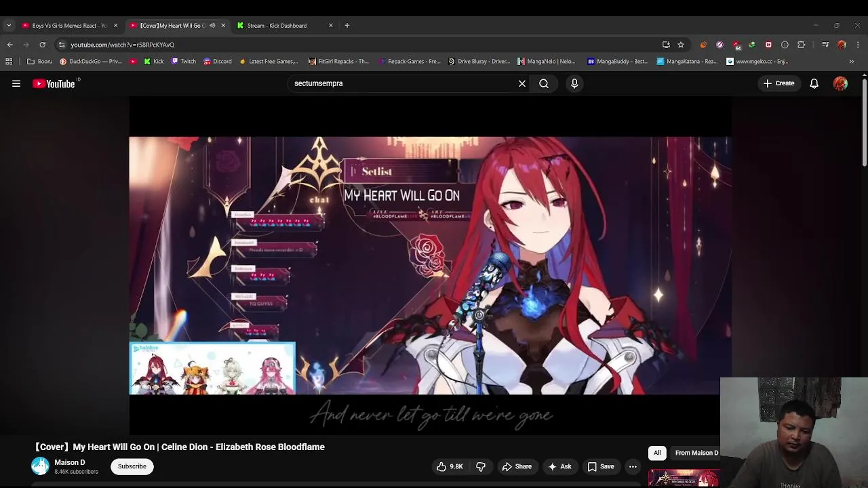Open the DuckDuckGo bookmark
868x488 pixels.
click(90, 61)
